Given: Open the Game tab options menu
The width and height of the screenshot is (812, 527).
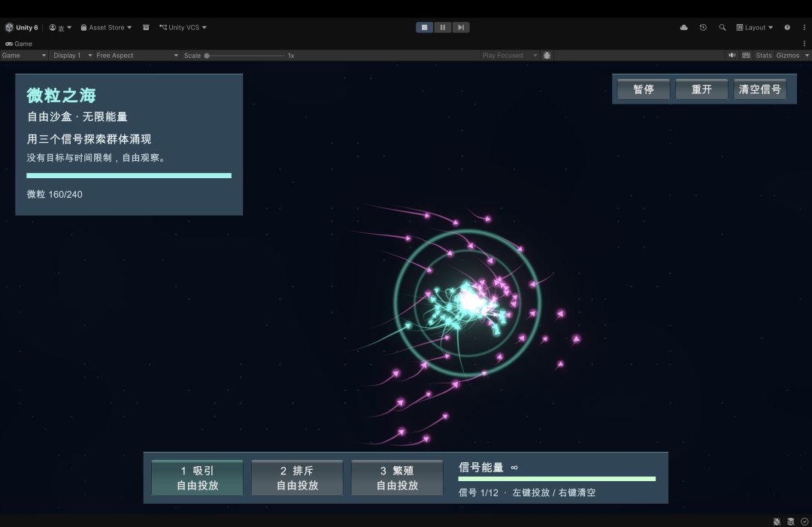Looking at the screenshot, I should [x=804, y=44].
